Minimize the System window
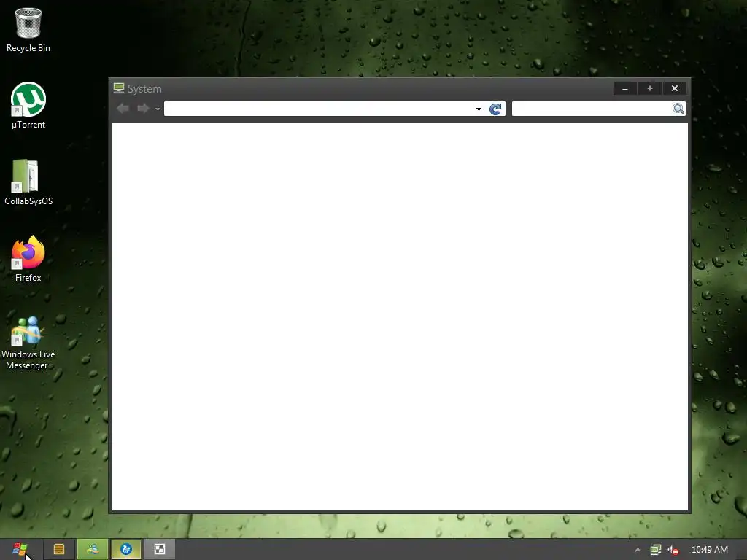This screenshot has width=747, height=560. pyautogui.click(x=625, y=88)
